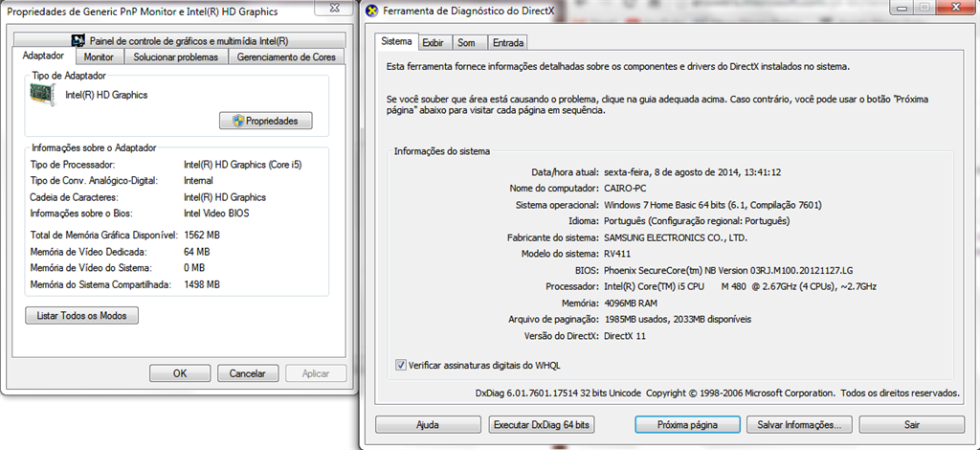Switch to the Exibir tab in DxDiag

point(434,42)
